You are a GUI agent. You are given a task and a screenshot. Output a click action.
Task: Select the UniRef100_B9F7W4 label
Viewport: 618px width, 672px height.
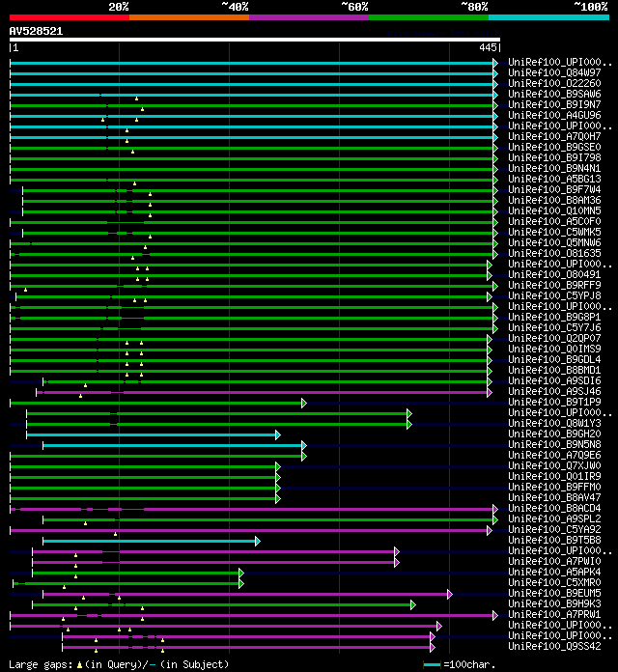coord(554,189)
